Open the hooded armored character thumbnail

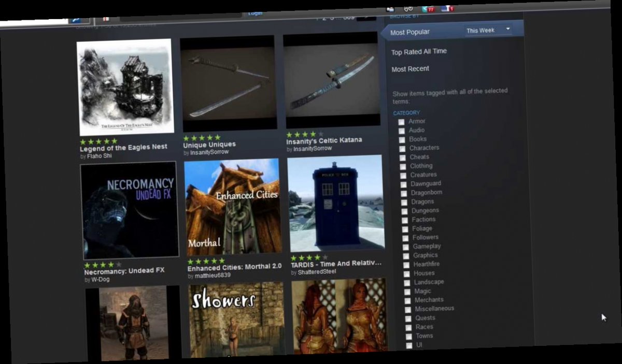(133, 324)
